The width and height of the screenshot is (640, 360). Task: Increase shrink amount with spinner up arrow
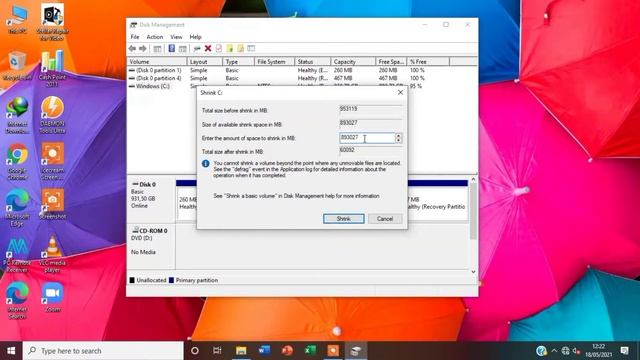[398, 135]
